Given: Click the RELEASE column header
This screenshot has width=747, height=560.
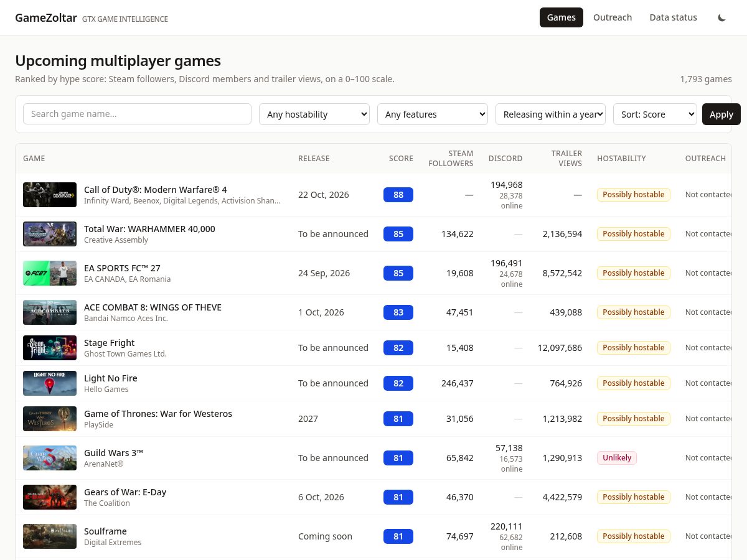Looking at the screenshot, I should (x=314, y=159).
